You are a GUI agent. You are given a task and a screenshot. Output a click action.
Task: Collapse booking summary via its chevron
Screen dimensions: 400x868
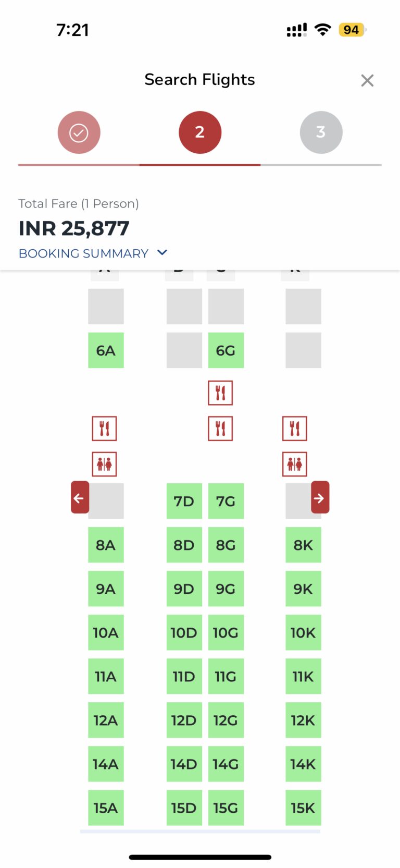pos(161,252)
